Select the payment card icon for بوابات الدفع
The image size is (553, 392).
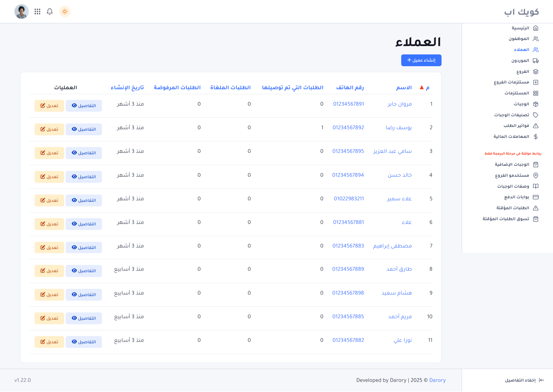(536, 197)
